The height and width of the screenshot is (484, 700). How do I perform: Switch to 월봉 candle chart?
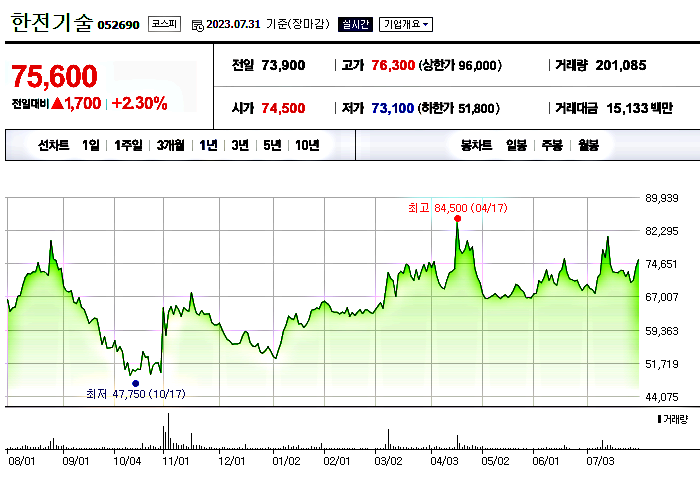tap(588, 145)
